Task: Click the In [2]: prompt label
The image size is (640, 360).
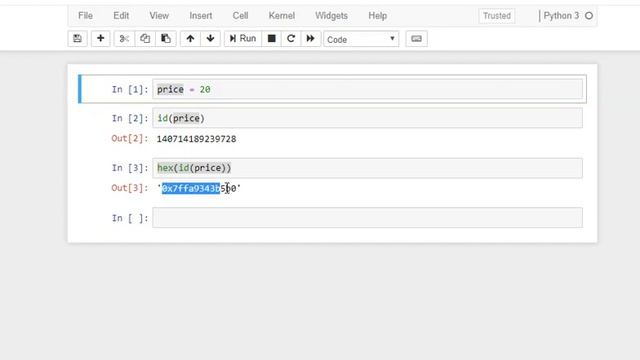Action: [x=130, y=118]
